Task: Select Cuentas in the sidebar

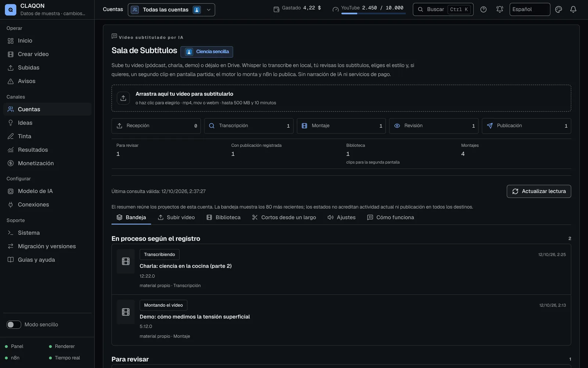Action: [47, 109]
